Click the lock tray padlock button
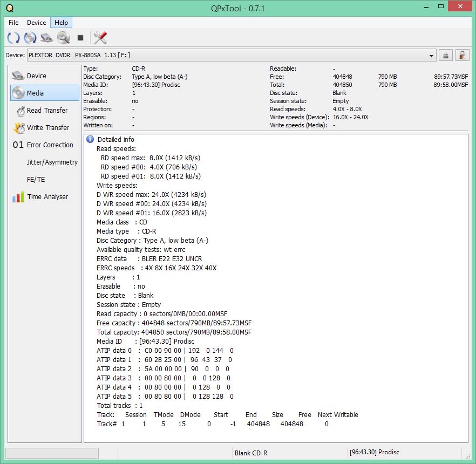The height and width of the screenshot is (464, 476). click(462, 55)
